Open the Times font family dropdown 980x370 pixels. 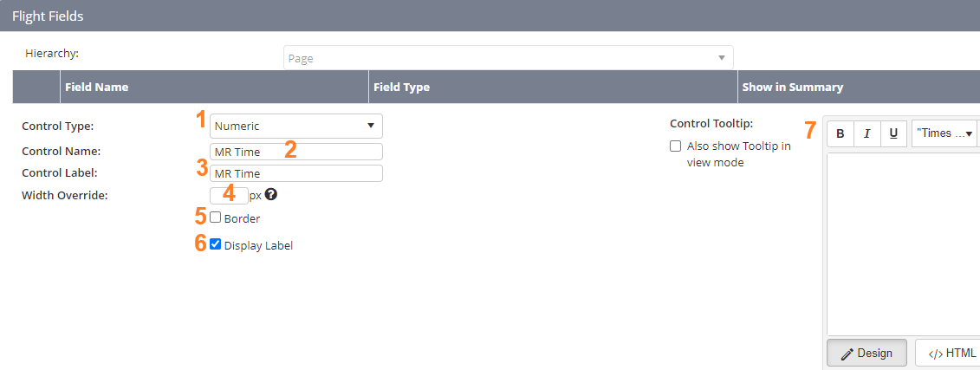coord(944,134)
